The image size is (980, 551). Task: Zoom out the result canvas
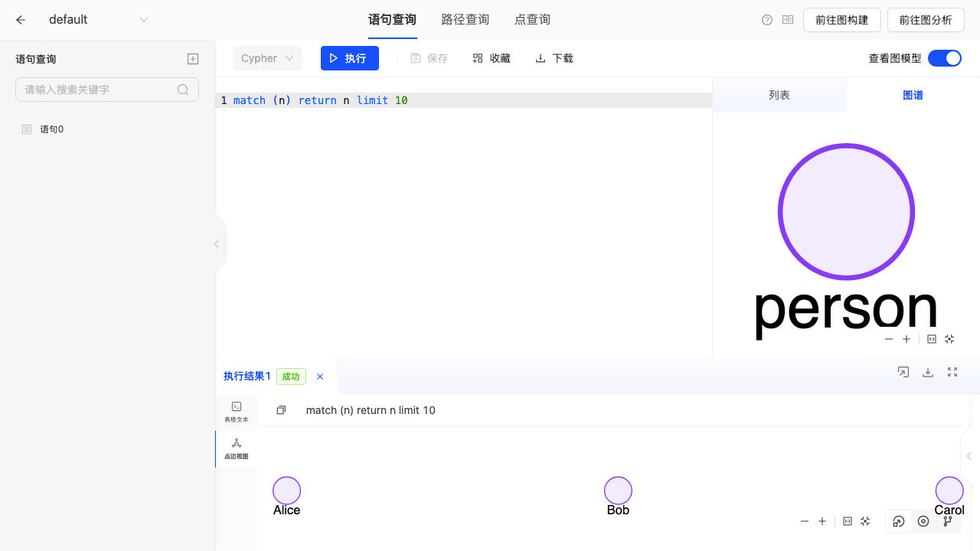click(x=805, y=521)
